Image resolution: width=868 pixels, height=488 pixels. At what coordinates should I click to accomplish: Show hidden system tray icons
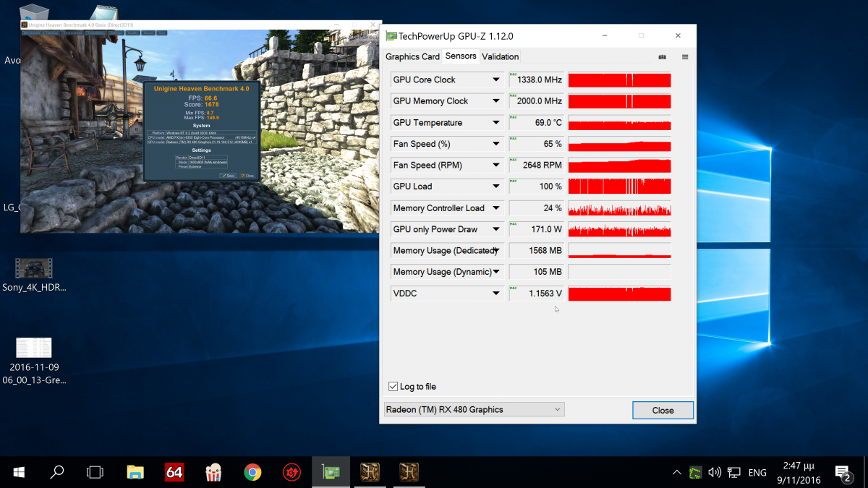click(676, 472)
